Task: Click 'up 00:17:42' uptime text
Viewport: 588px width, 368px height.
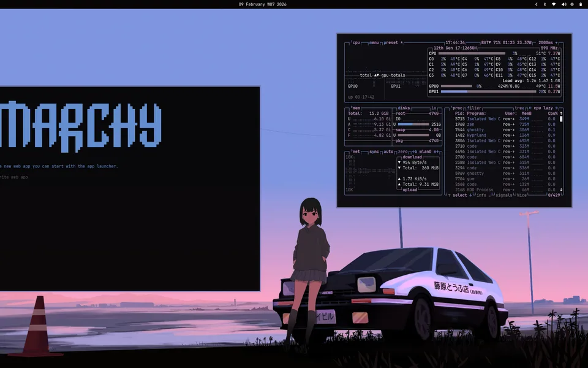Action: [361, 98]
